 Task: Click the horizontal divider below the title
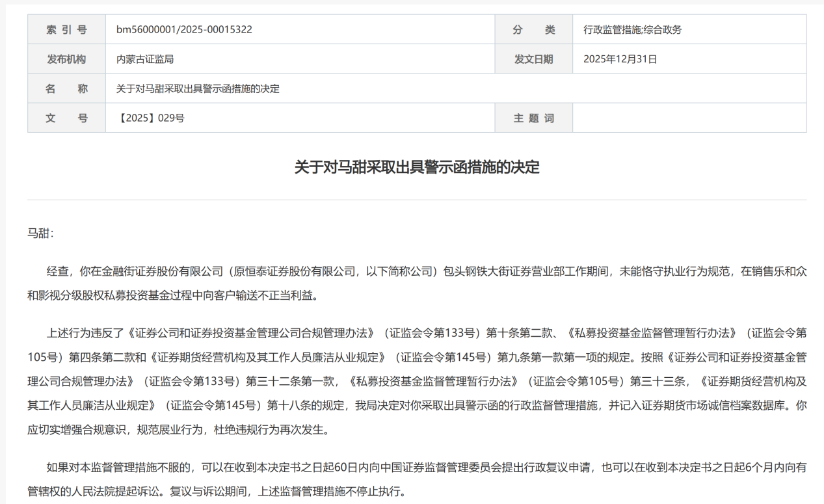417,200
